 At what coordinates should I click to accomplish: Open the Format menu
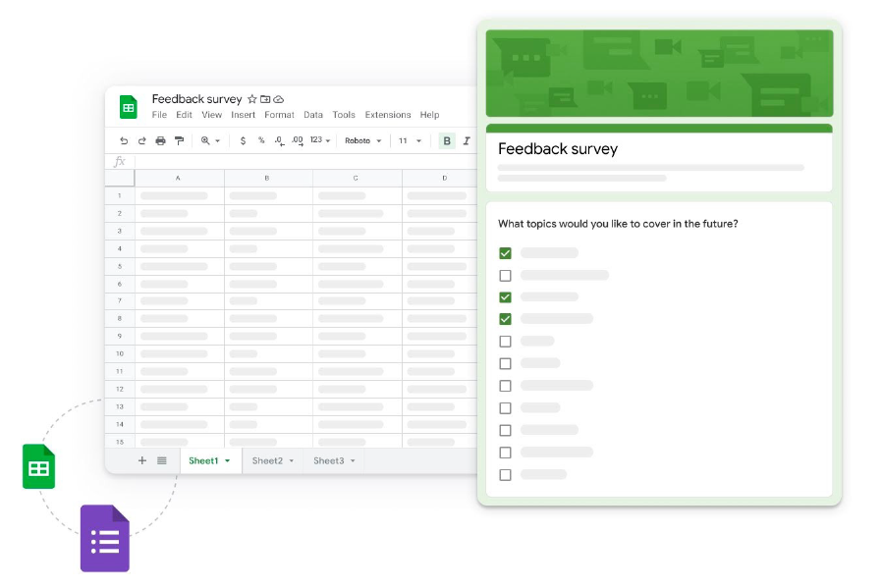(x=279, y=115)
